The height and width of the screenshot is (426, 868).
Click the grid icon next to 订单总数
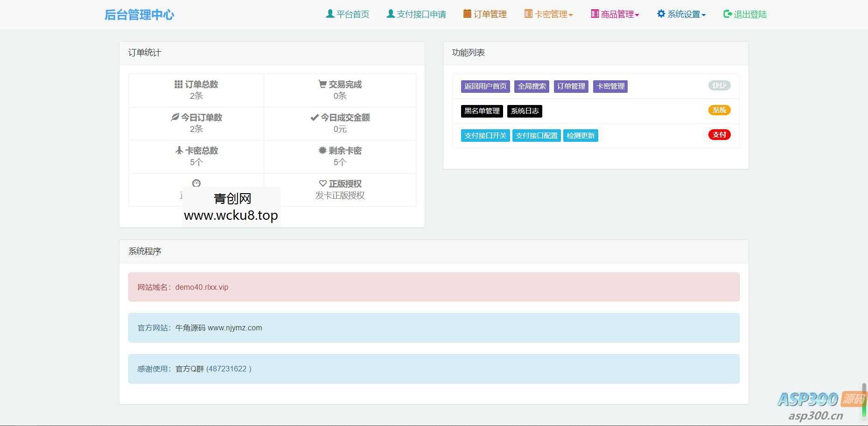click(x=178, y=84)
